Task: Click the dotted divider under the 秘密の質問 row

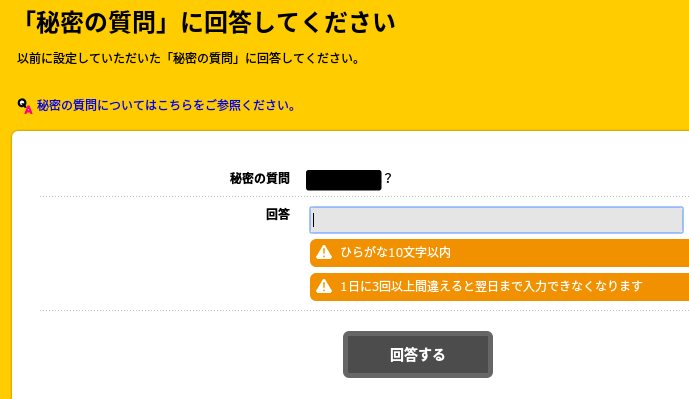Action: point(364,196)
